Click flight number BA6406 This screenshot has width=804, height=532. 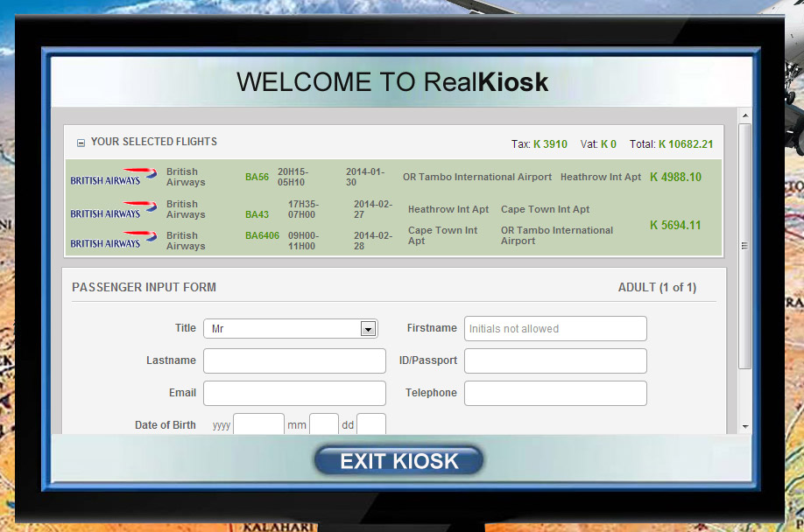click(262, 235)
